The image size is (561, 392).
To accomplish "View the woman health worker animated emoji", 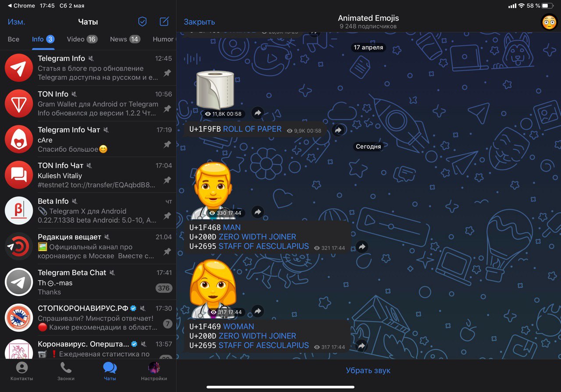I will (x=213, y=289).
